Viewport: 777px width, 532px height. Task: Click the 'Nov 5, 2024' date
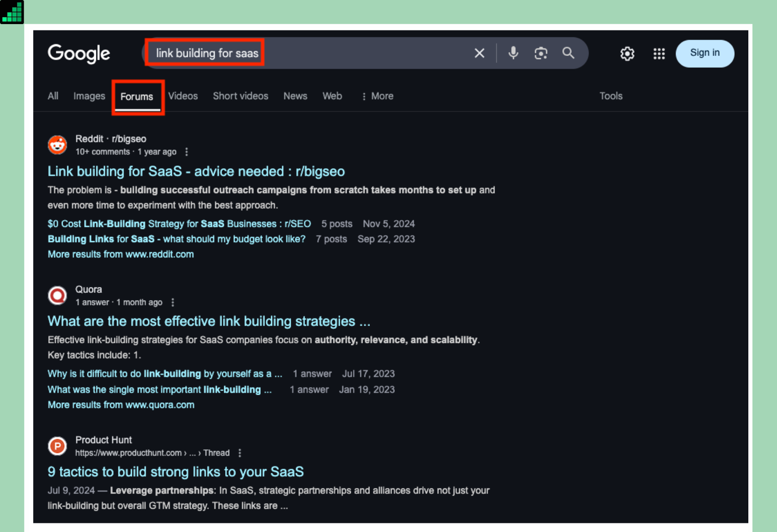tap(388, 224)
